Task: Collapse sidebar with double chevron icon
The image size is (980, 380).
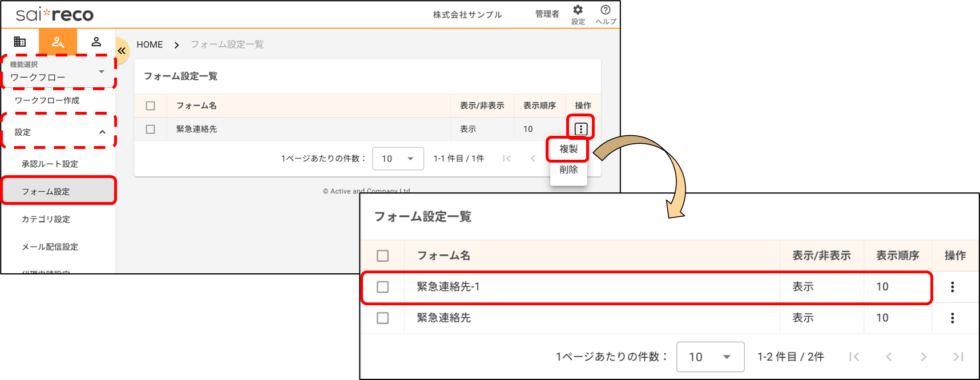Action: [x=122, y=51]
